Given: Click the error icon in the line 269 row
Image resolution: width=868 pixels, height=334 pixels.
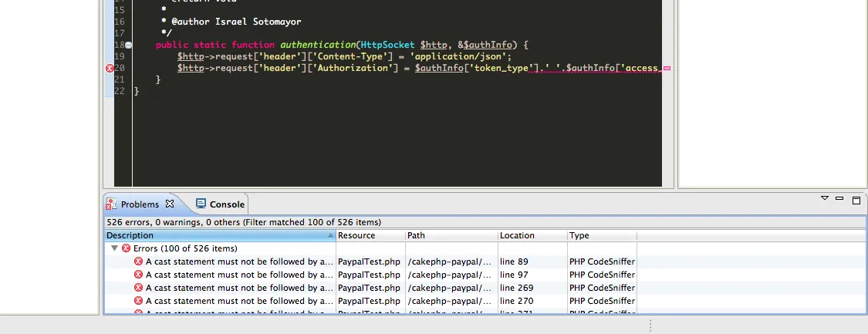Looking at the screenshot, I should click(138, 288).
